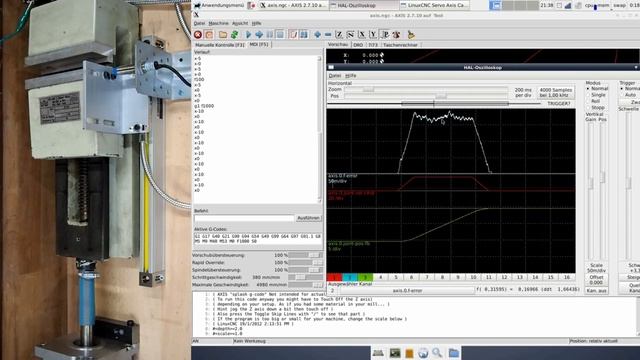640x360 pixels.
Task: Clear live plot with the broom icon
Action: [x=411, y=35]
